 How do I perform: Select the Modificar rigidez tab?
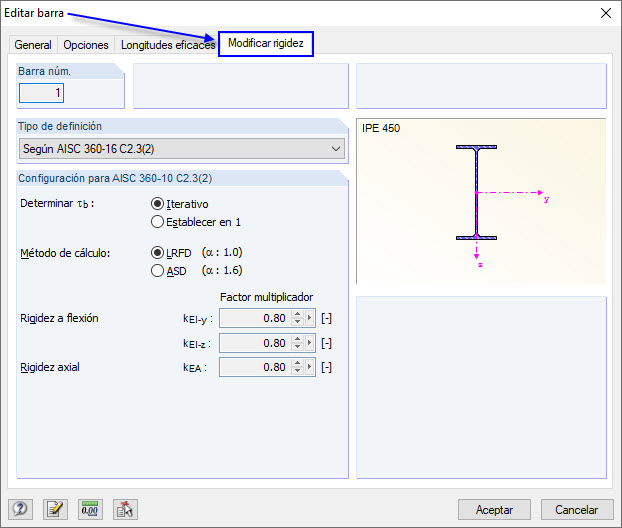click(x=266, y=43)
